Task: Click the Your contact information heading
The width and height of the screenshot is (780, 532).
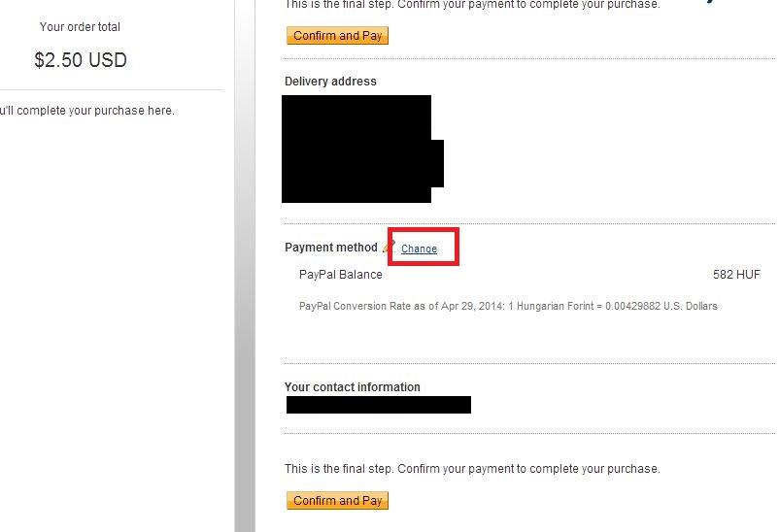Action: [x=353, y=386]
